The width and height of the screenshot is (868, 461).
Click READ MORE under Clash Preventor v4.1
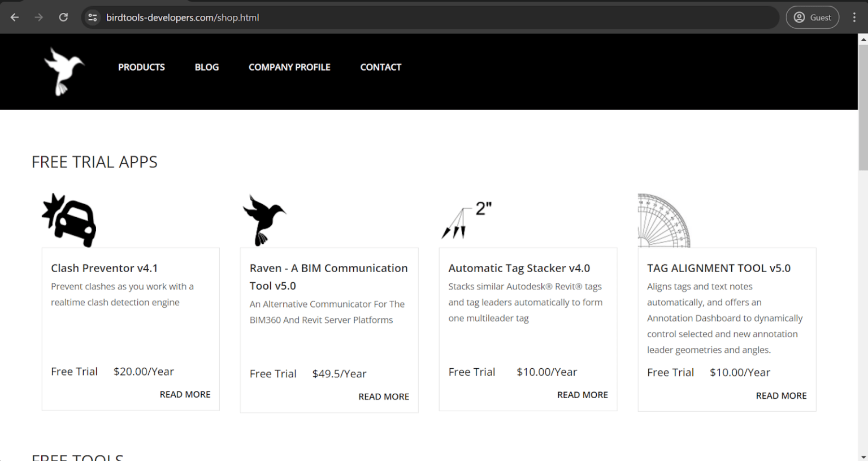(185, 394)
